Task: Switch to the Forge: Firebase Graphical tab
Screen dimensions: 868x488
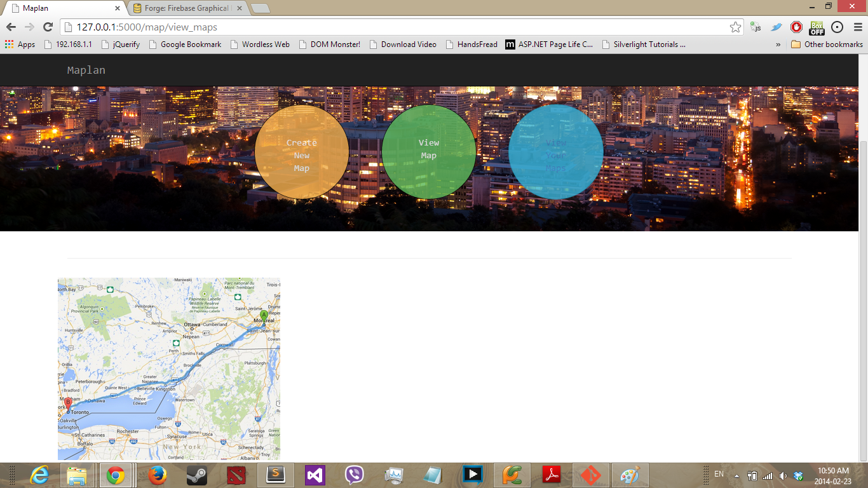Action: [187, 8]
